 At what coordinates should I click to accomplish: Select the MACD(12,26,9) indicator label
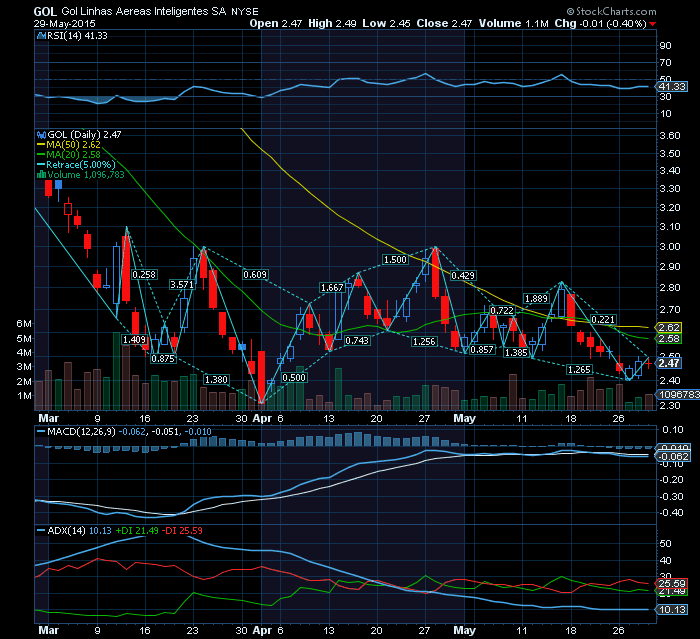point(82,432)
